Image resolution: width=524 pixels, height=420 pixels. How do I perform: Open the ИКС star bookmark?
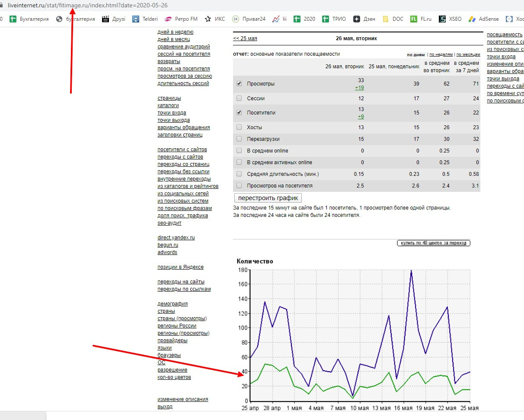coord(214,19)
